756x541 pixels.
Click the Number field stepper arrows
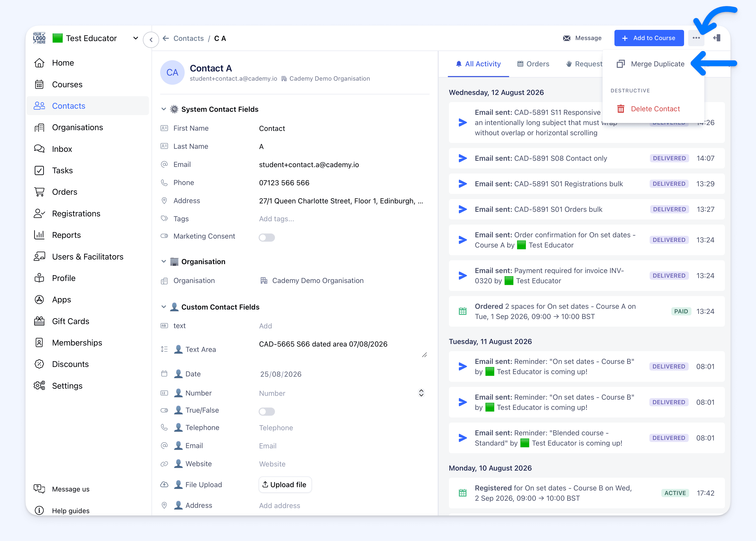pos(421,393)
